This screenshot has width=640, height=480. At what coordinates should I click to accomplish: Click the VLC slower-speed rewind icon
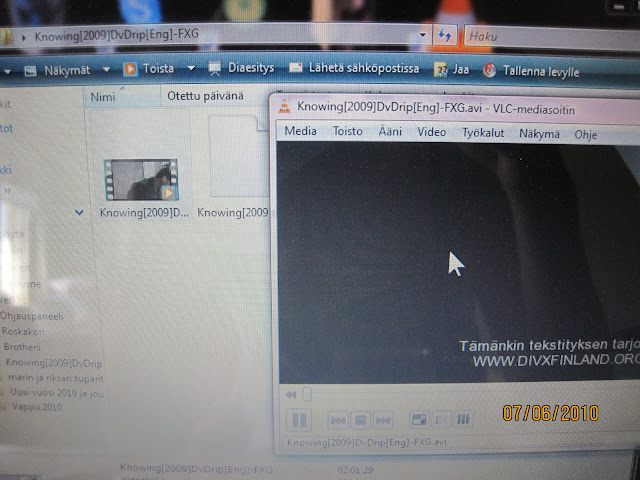pos(291,395)
